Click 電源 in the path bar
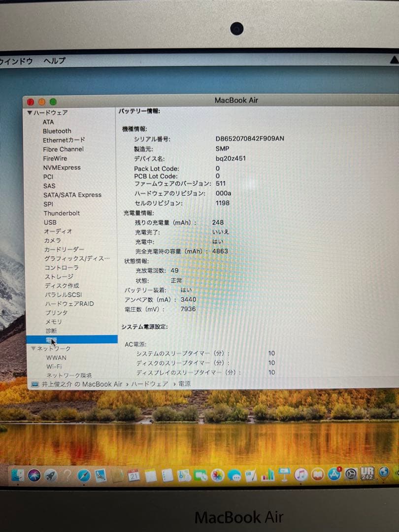Image resolution: width=399 pixels, height=532 pixels. pos(185,384)
